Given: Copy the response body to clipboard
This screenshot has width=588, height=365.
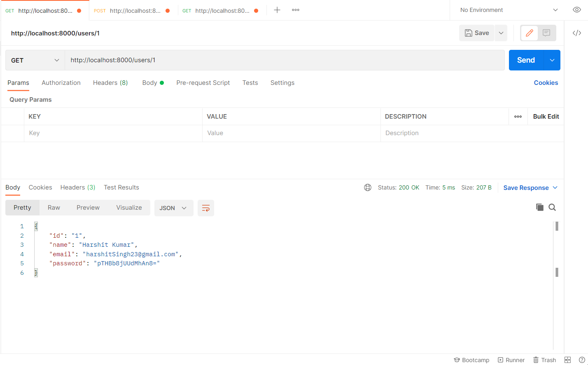Looking at the screenshot, I should [539, 207].
